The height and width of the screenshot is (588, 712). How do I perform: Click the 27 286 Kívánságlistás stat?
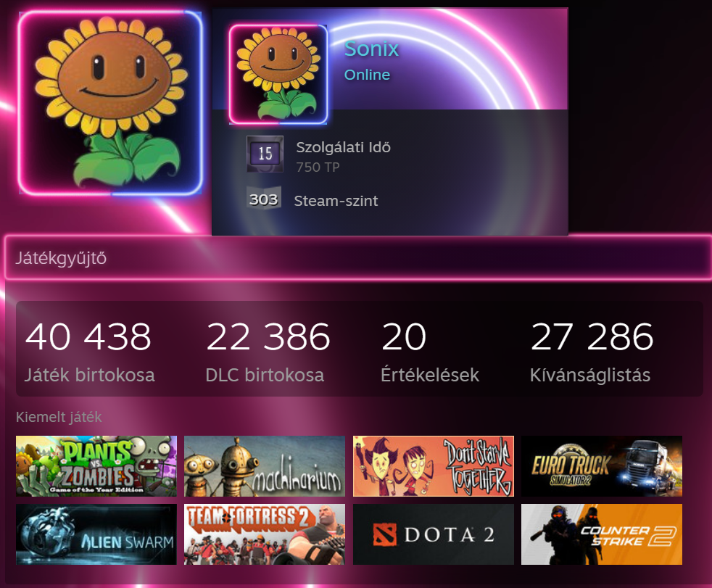tap(592, 352)
